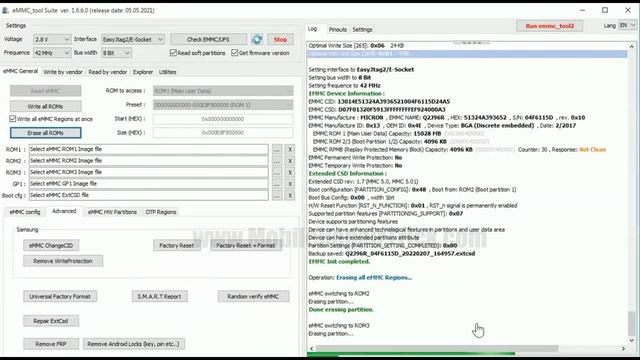Browse for ROM2 image file
This screenshot has width=640, height=360.
[277, 161]
